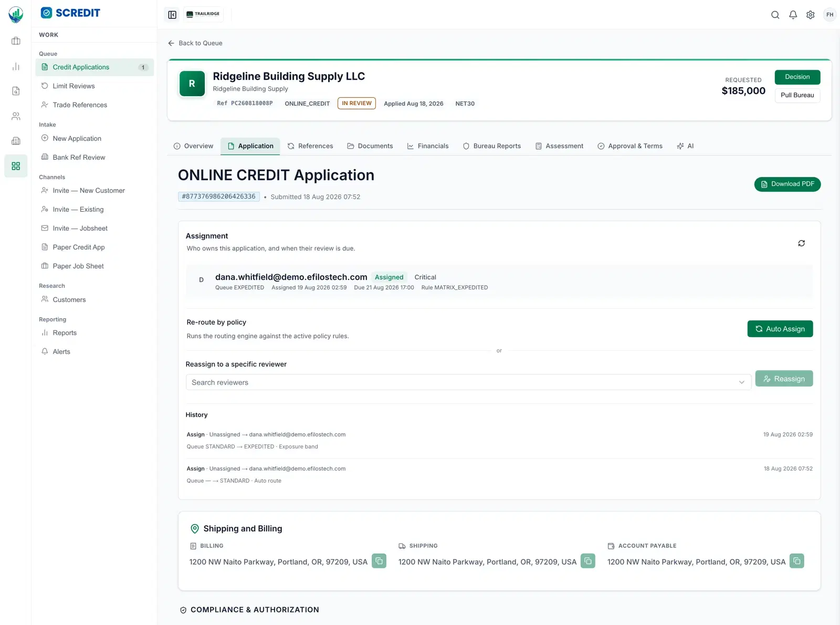Image resolution: width=840 pixels, height=625 pixels.
Task: Collapse the sidebar panel toggle
Action: (172, 15)
